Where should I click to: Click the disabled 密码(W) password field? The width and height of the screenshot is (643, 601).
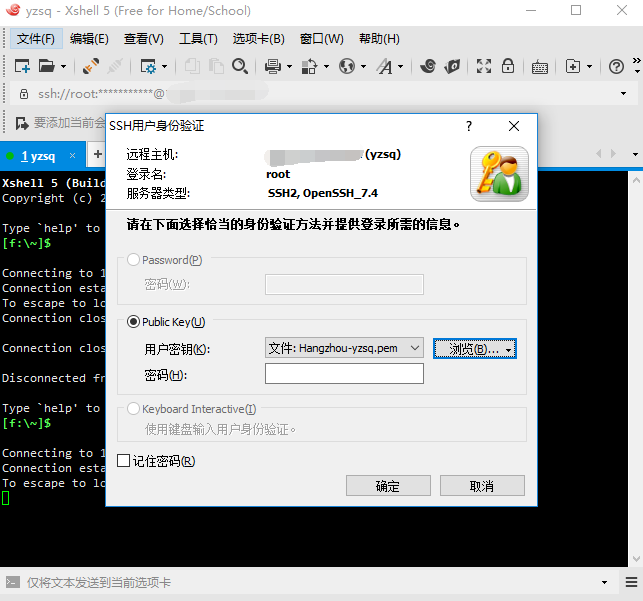[344, 284]
